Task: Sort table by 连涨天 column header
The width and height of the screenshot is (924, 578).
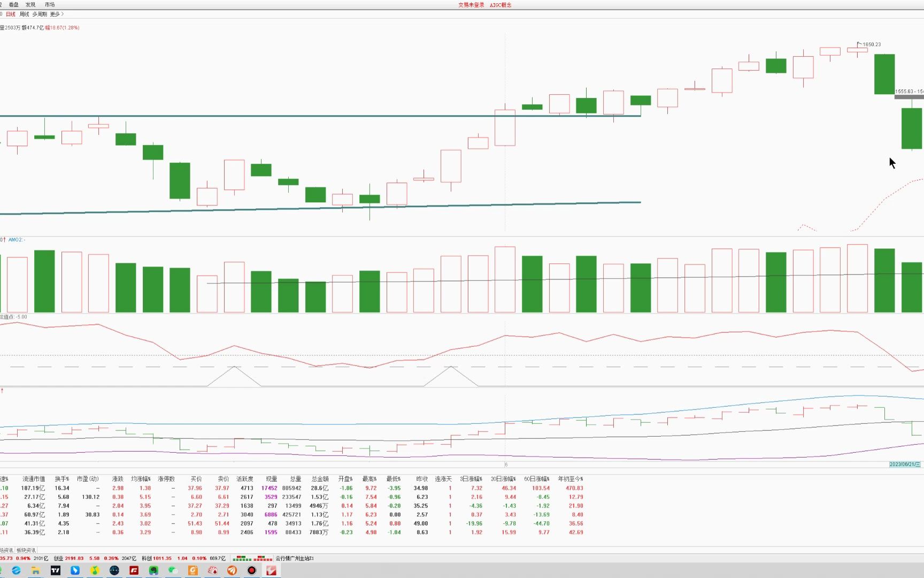Action: (443, 479)
